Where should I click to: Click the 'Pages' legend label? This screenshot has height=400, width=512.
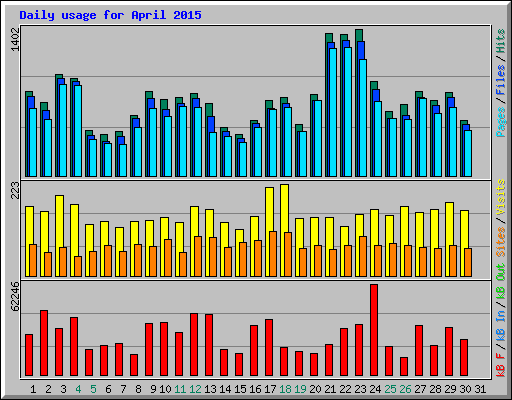pyautogui.click(x=501, y=122)
